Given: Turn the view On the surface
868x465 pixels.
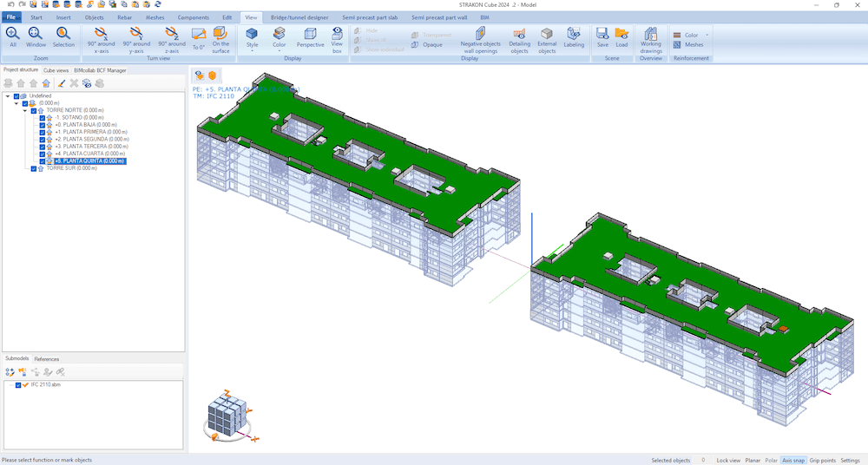Looking at the screenshot, I should tap(220, 38).
